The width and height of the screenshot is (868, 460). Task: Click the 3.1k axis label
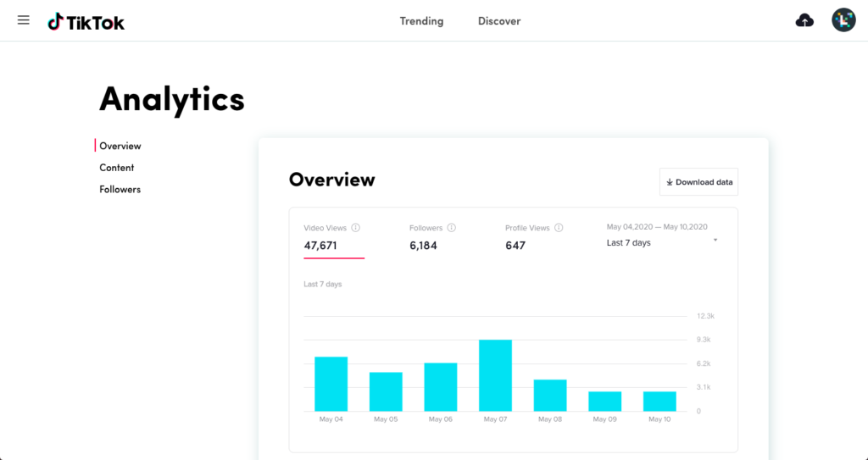704,387
